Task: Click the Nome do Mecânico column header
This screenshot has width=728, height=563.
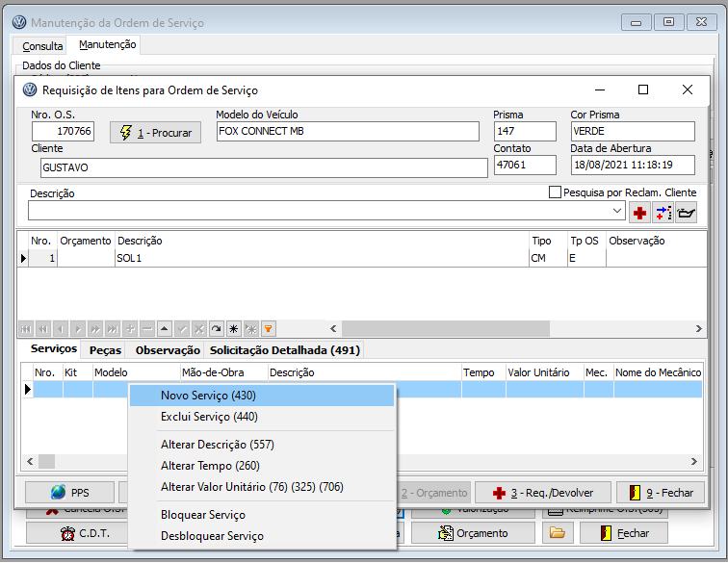Action: [x=658, y=372]
